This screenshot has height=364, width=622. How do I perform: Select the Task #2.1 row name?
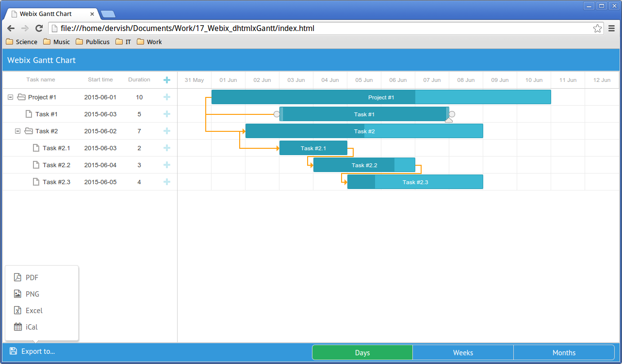point(56,148)
